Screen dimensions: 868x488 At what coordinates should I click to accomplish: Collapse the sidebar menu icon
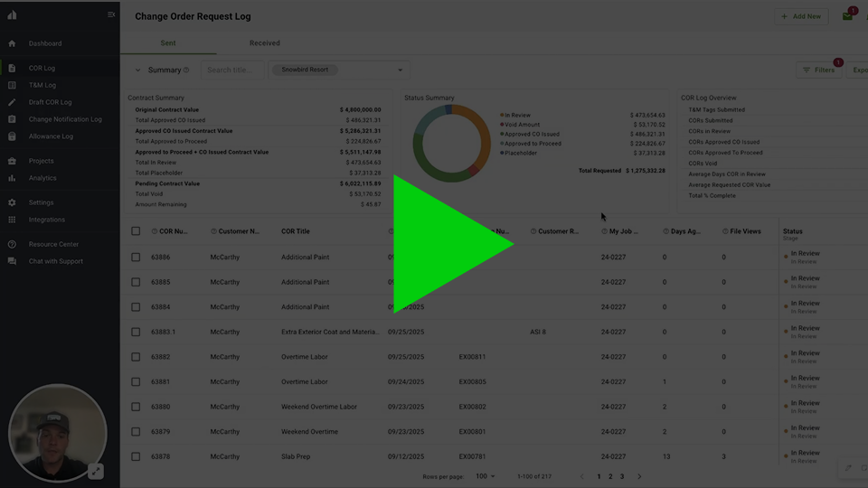pyautogui.click(x=111, y=14)
